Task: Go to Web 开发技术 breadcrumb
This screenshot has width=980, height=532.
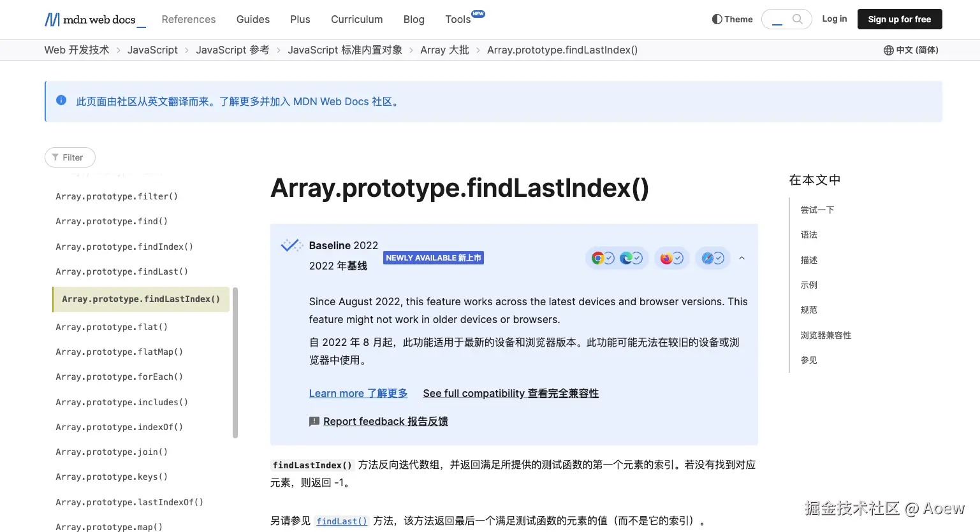Action: [x=77, y=50]
